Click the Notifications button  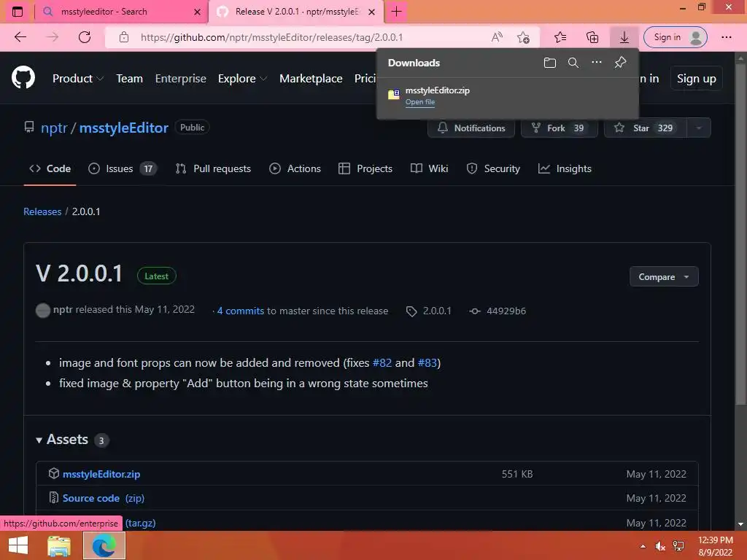471,128
